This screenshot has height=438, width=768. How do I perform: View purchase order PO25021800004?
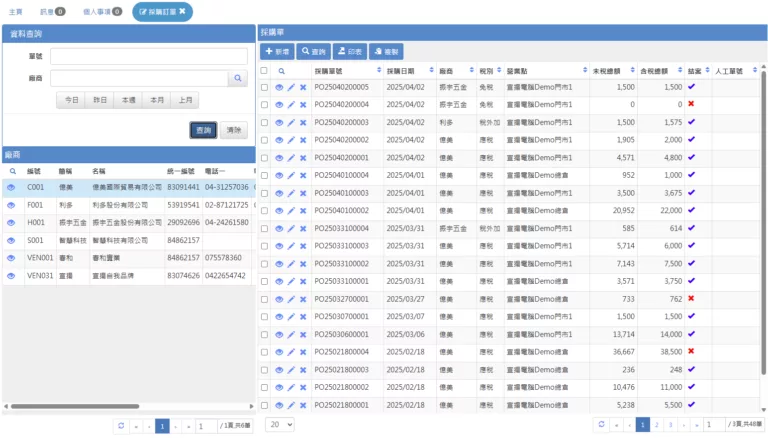(x=279, y=352)
